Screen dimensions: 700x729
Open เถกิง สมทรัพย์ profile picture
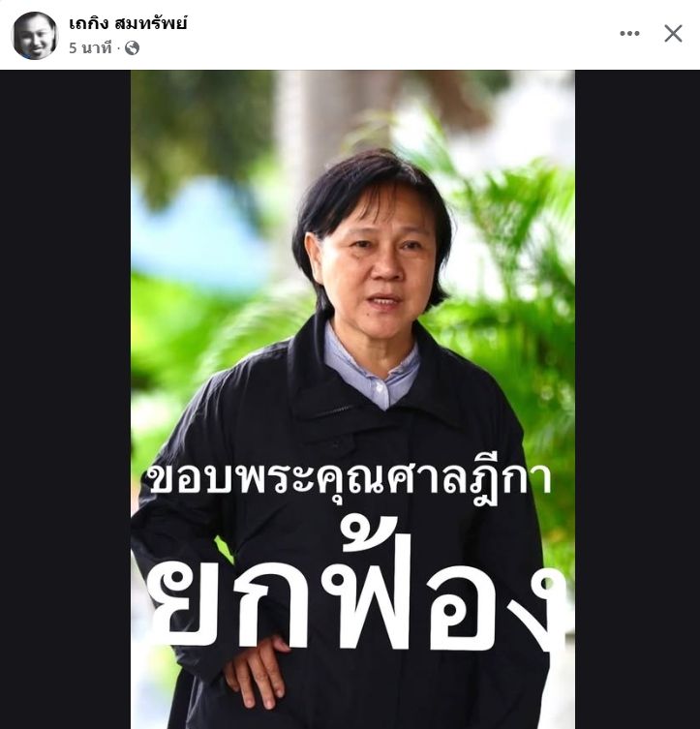coord(34,35)
